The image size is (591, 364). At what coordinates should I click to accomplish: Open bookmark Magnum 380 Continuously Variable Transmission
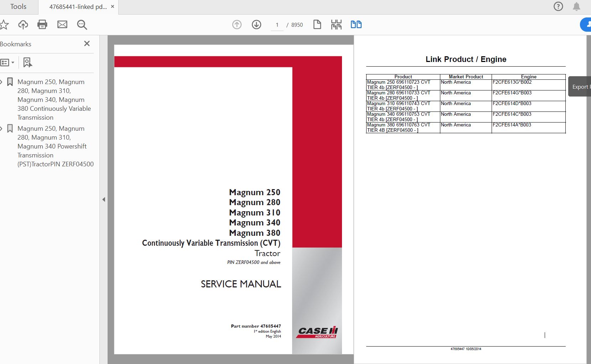(54, 100)
